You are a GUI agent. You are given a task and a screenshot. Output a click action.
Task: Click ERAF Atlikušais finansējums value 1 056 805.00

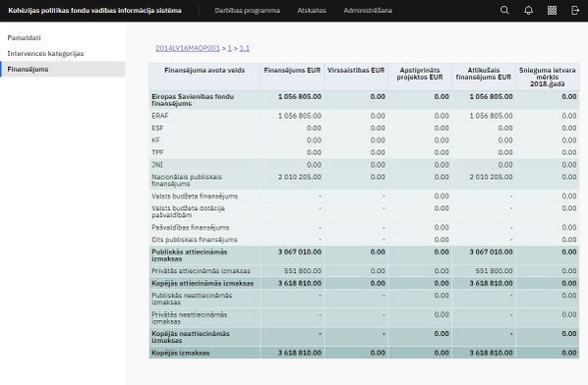pos(491,116)
